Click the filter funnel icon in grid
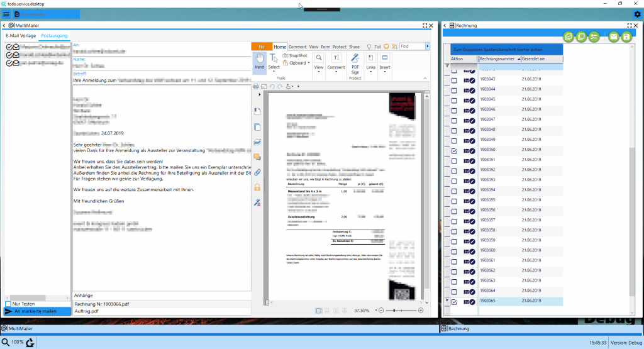 447,65
